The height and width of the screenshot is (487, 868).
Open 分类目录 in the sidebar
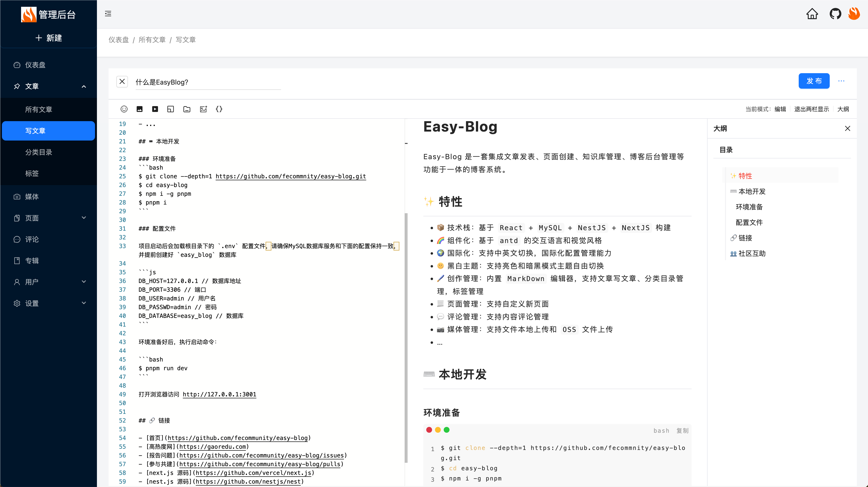(48, 152)
